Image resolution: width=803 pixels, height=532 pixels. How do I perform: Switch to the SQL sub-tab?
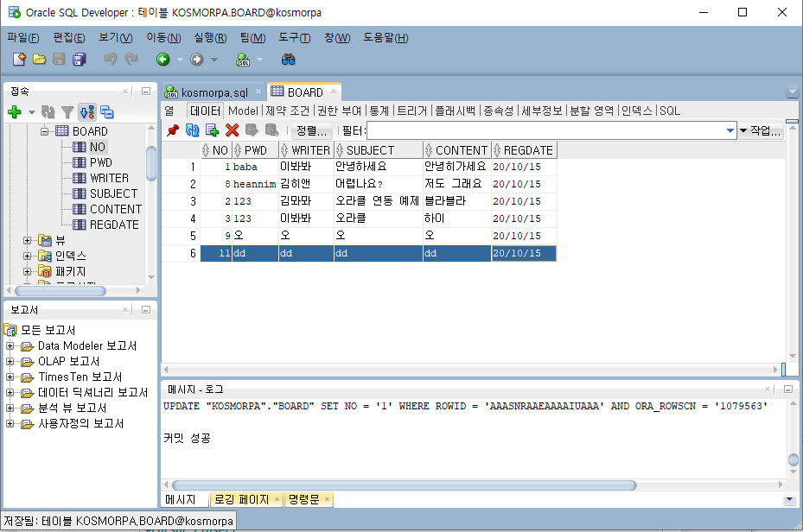point(670,111)
